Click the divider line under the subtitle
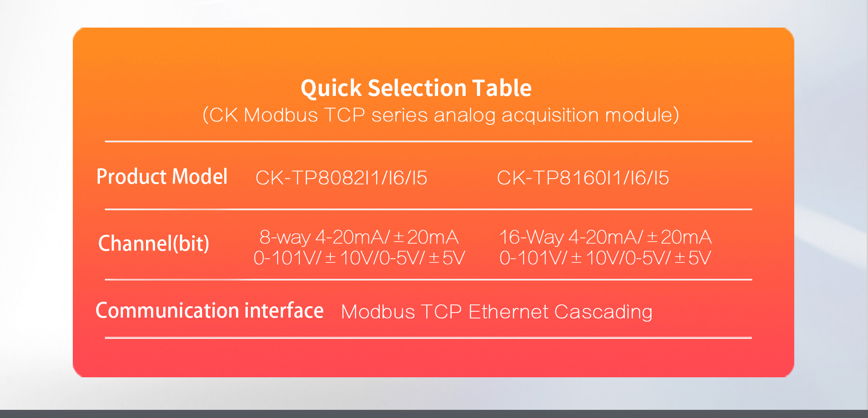Image resolution: width=868 pixels, height=418 pixels. [x=429, y=142]
